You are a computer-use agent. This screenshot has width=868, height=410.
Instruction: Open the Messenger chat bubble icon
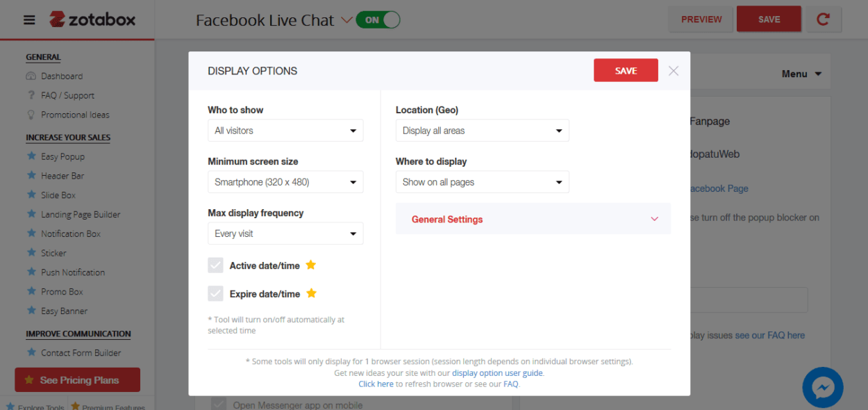(x=823, y=387)
